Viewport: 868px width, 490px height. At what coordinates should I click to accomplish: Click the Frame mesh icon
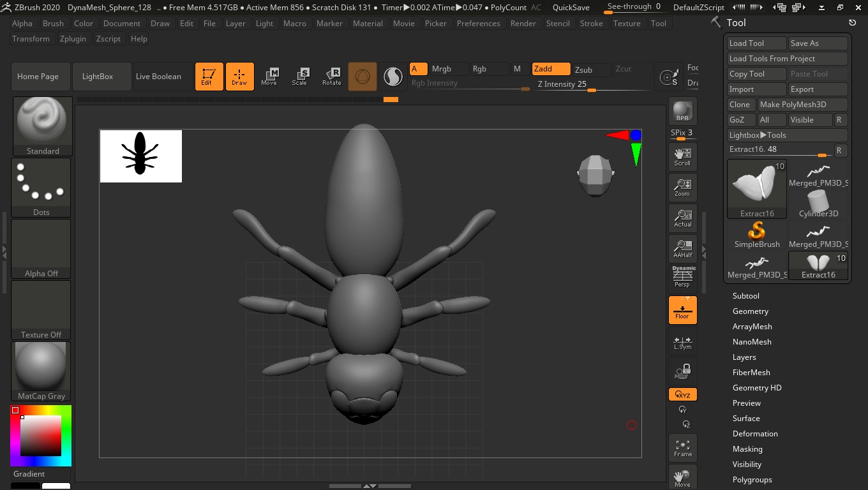coord(682,448)
